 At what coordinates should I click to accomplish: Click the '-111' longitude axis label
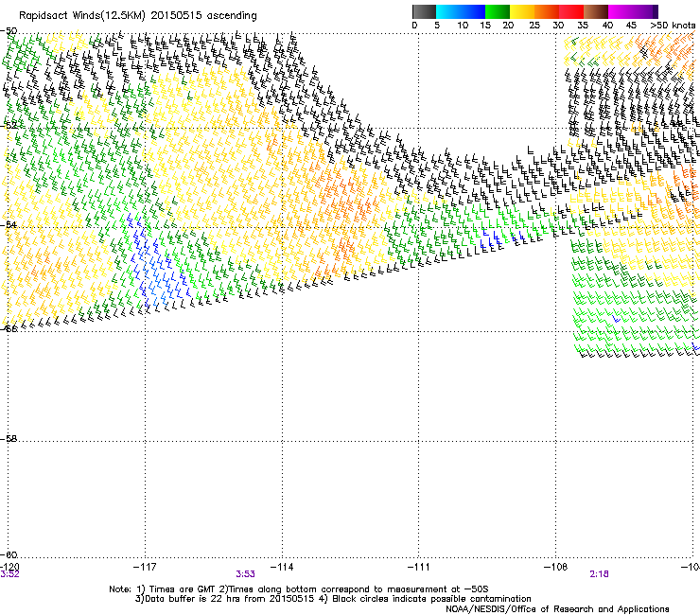[x=419, y=567]
